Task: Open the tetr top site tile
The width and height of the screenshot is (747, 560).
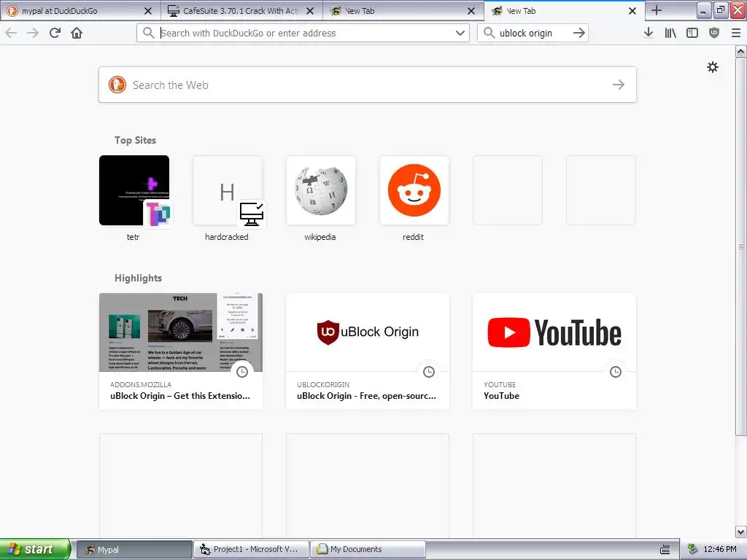Action: (x=134, y=190)
